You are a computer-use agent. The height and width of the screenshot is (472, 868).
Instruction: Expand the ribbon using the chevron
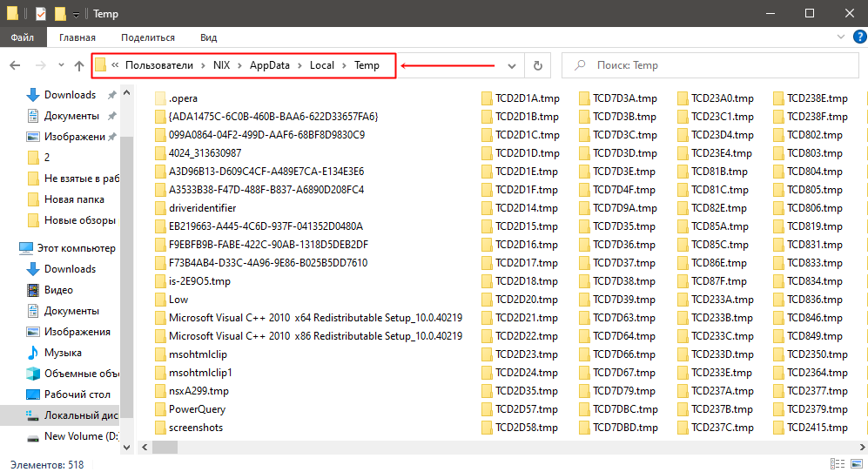(x=839, y=37)
